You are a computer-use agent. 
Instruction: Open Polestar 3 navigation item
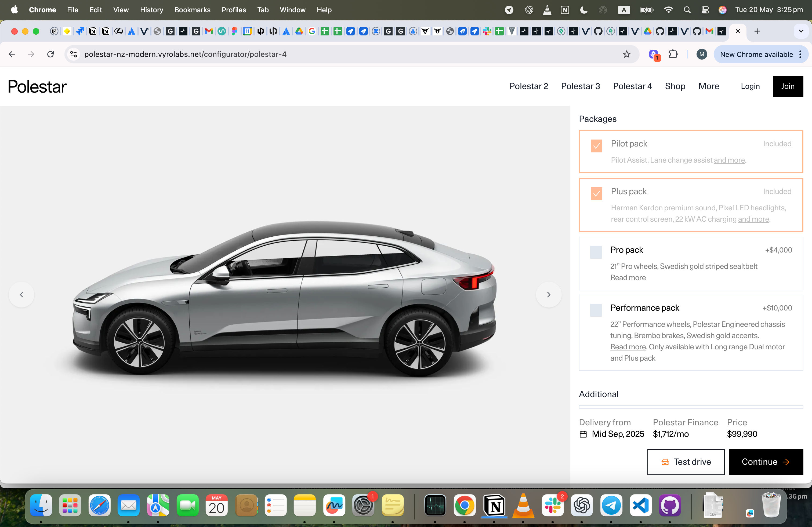(x=580, y=86)
